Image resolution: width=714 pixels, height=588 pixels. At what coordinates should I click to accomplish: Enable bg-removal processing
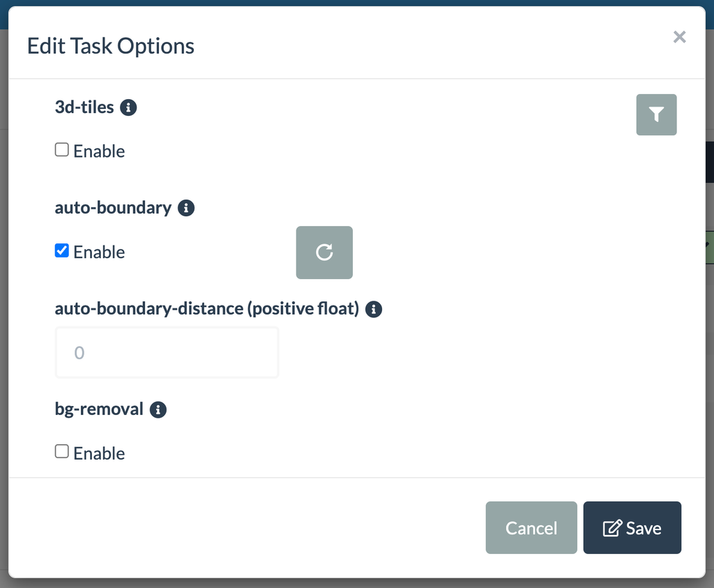coord(61,451)
